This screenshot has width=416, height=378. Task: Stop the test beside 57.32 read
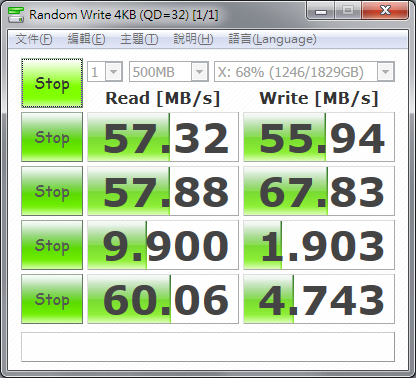tap(52, 137)
